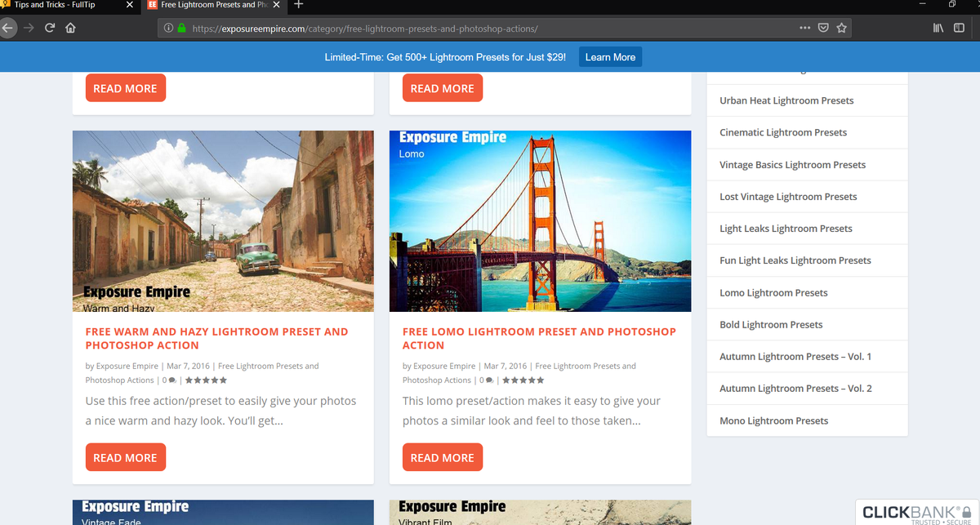Click Mar 7, 2016 date on Warm post
Viewport: 980px width, 525px height.
point(188,366)
